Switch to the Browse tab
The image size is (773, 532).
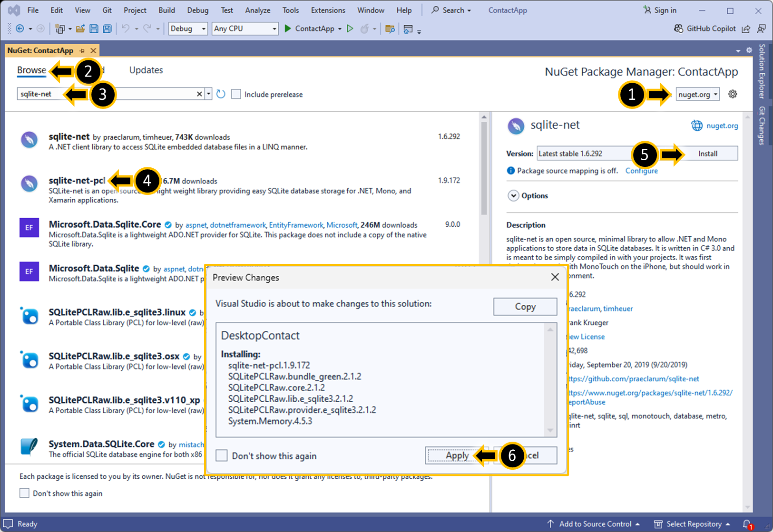pyautogui.click(x=31, y=70)
